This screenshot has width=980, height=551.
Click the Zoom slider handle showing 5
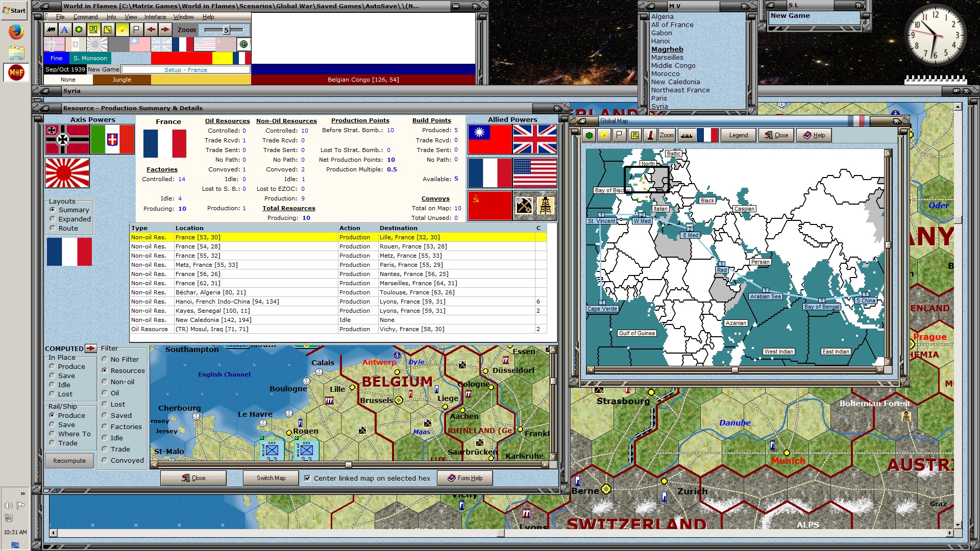[x=226, y=30]
